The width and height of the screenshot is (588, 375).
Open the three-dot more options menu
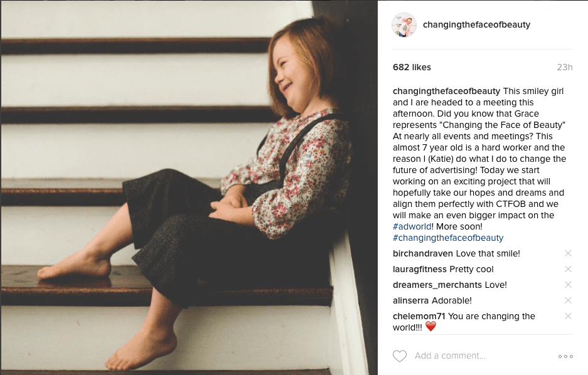point(565,356)
